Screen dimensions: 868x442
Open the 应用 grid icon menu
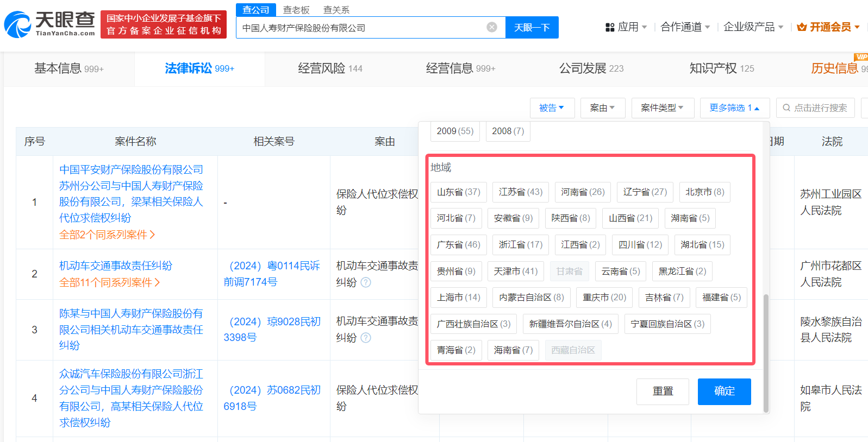[x=610, y=27]
